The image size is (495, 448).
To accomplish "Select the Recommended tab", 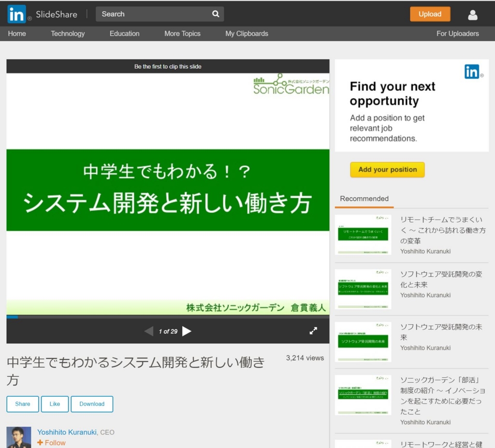I will (x=364, y=199).
